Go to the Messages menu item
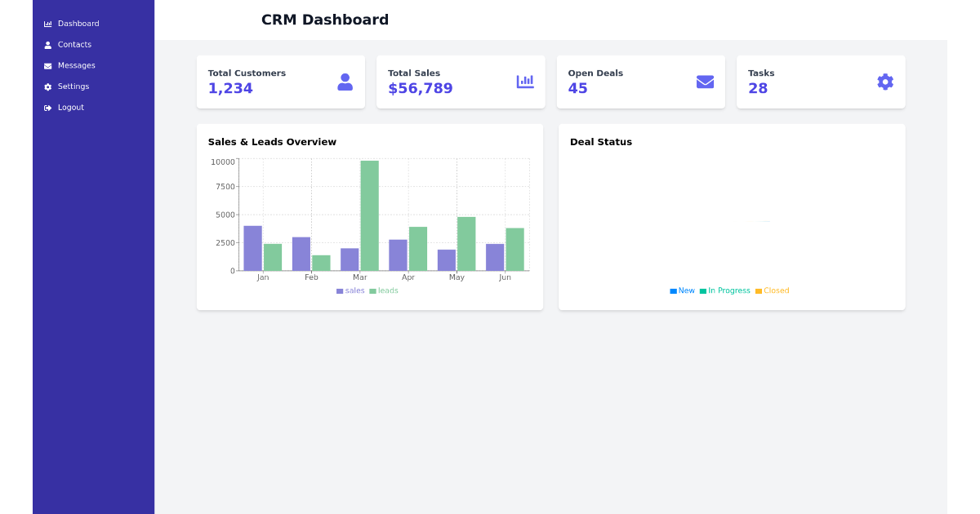980x514 pixels. pos(76,65)
